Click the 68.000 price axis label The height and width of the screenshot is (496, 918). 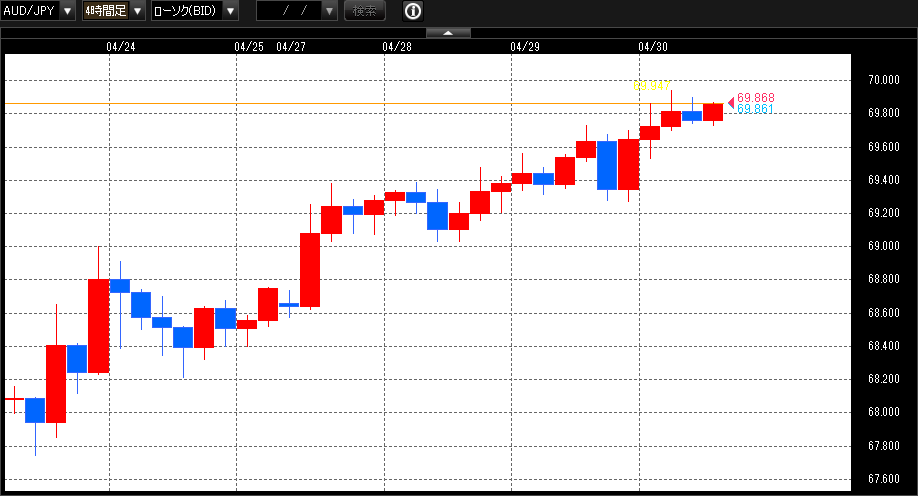tap(884, 412)
